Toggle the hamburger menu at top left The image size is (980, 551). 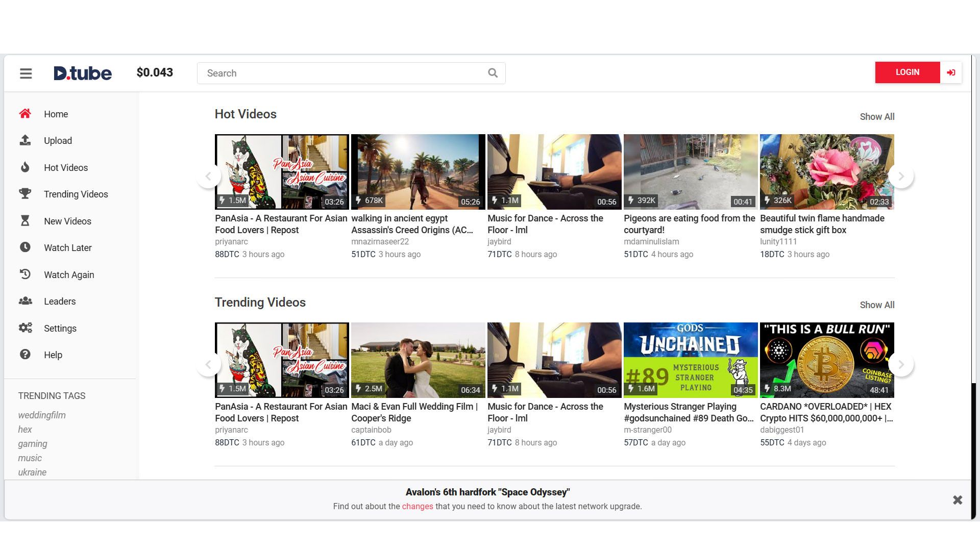[26, 73]
